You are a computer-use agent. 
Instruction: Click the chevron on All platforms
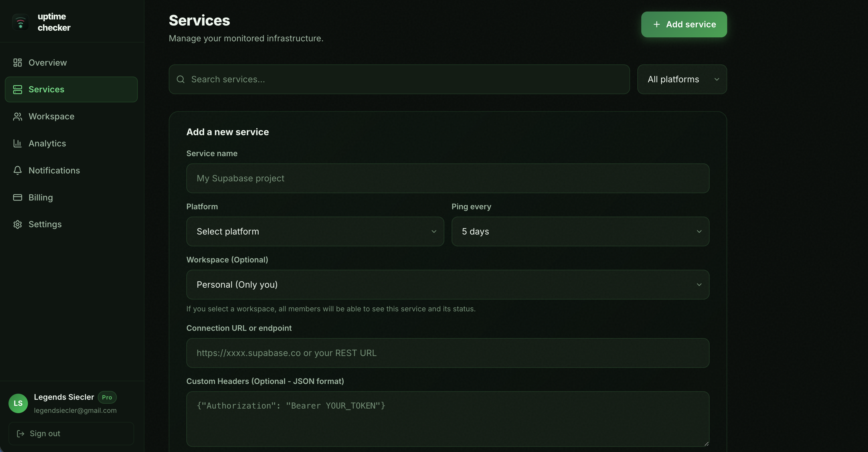[x=717, y=79]
